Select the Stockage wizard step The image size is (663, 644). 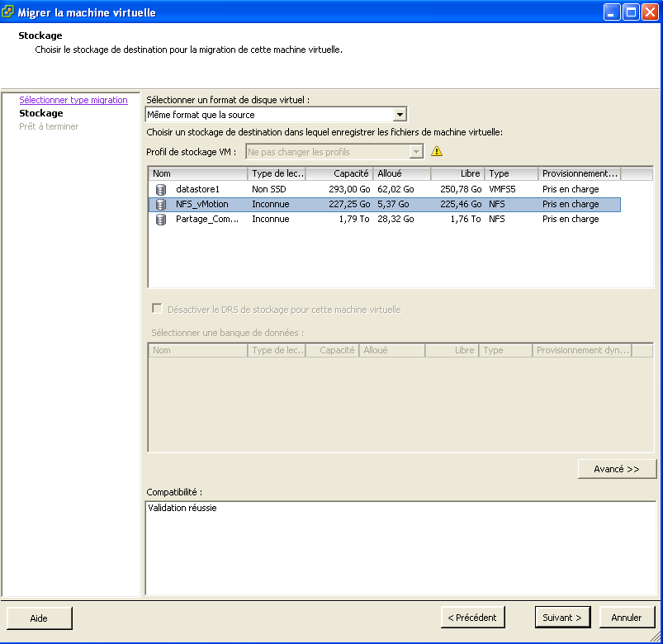point(41,113)
